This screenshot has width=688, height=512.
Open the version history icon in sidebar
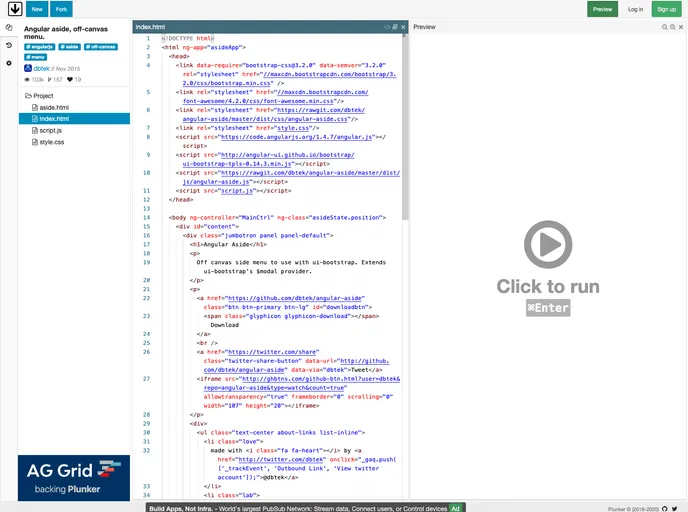(9, 45)
